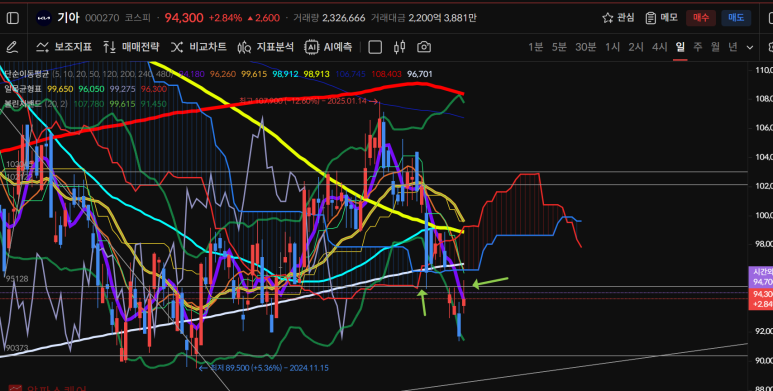Open 지표분석 indicator analysis
The image size is (773, 391).
coord(266,47)
